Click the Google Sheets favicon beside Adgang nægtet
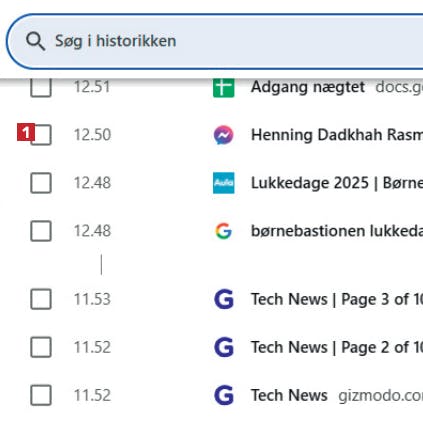The width and height of the screenshot is (423, 430). 224,88
